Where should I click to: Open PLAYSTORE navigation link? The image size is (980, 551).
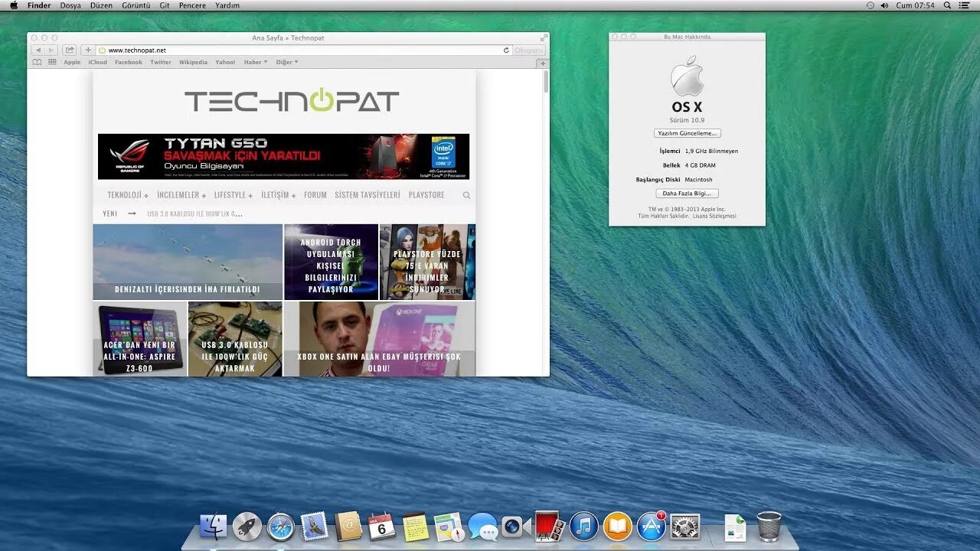[x=426, y=195]
